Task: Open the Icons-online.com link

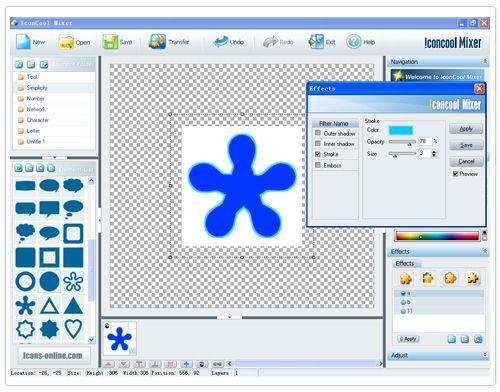Action: 53,355
